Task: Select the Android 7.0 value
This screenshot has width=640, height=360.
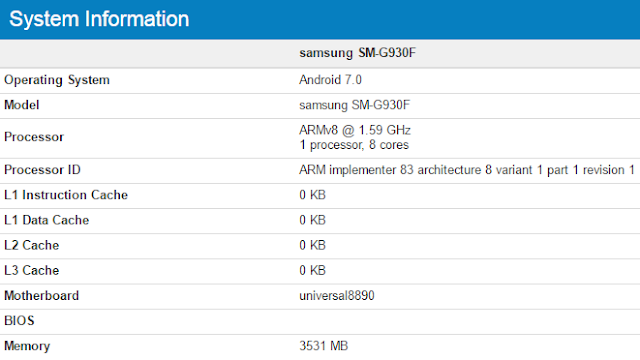Action: click(x=330, y=80)
